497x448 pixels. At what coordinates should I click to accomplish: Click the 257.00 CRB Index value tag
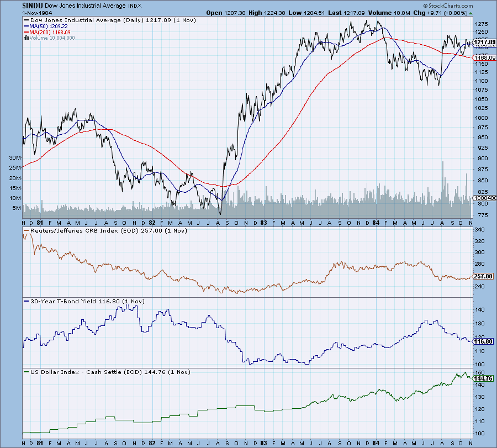(483, 276)
